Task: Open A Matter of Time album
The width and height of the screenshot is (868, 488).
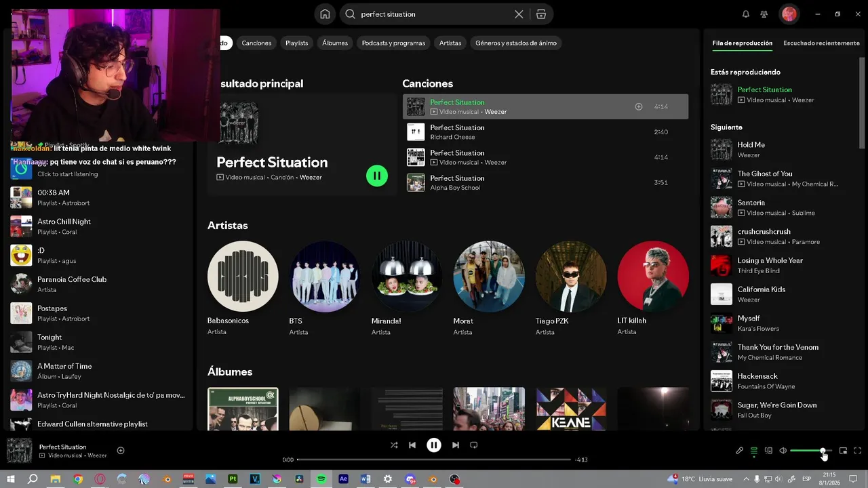Action: pyautogui.click(x=99, y=371)
